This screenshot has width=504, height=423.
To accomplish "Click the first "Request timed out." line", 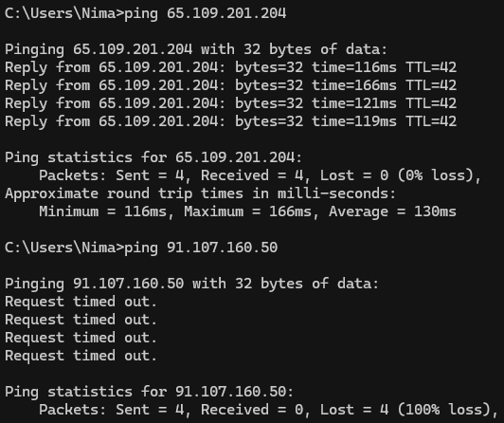I will coord(81,302).
